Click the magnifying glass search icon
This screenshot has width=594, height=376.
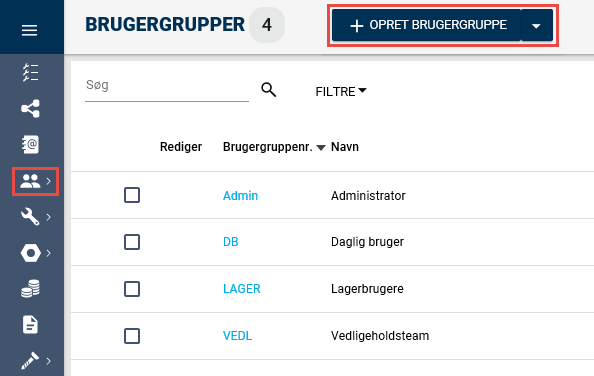(x=269, y=90)
